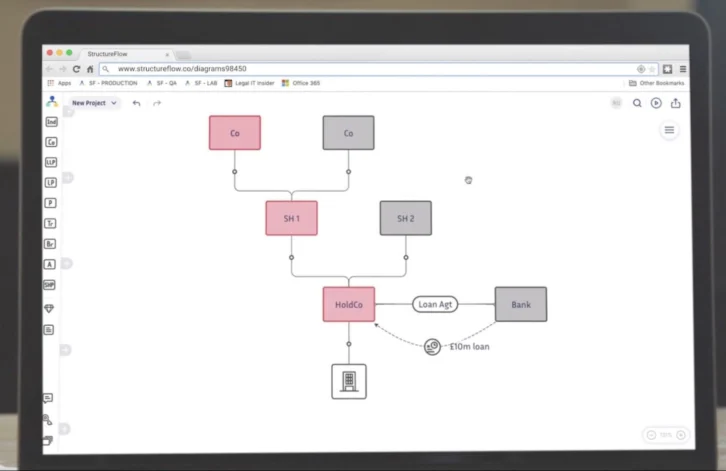
Task: Select the Ind entity shape tool
Action: click(x=50, y=122)
